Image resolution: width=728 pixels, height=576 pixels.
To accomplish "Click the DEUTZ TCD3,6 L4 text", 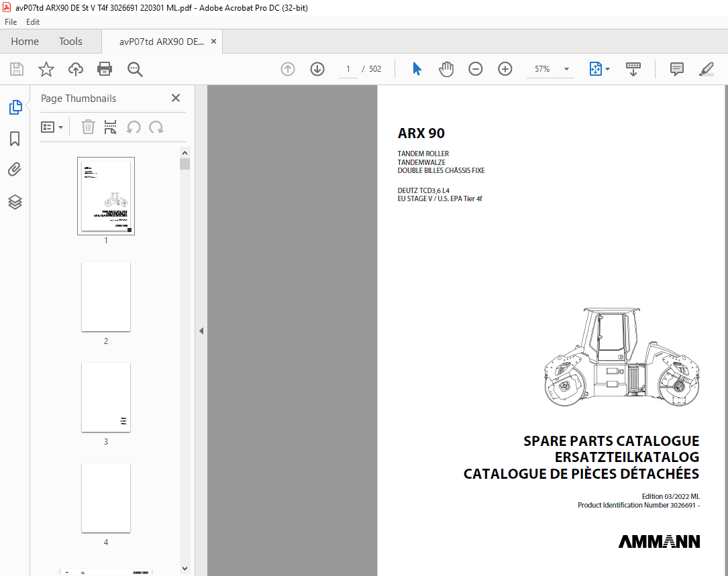I will coord(423,190).
